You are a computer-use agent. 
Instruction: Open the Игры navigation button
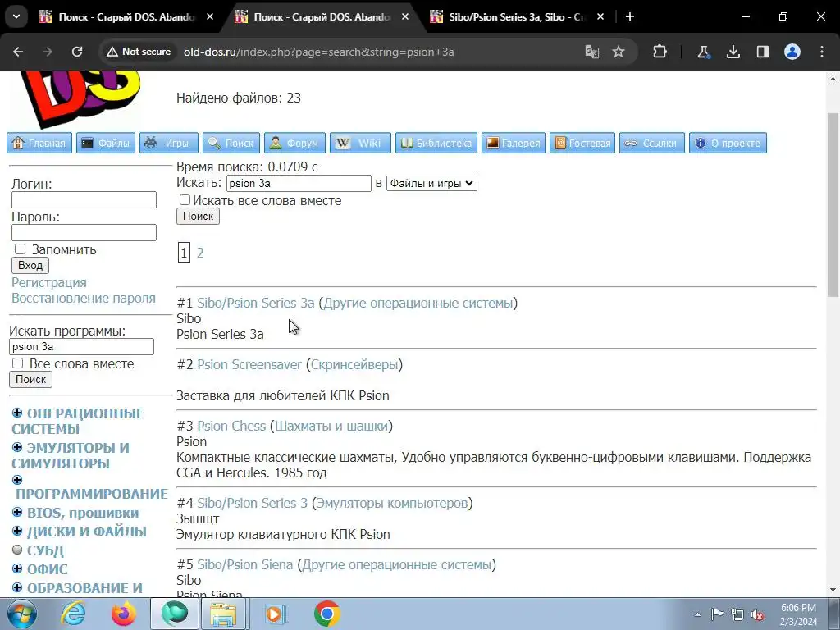point(169,143)
